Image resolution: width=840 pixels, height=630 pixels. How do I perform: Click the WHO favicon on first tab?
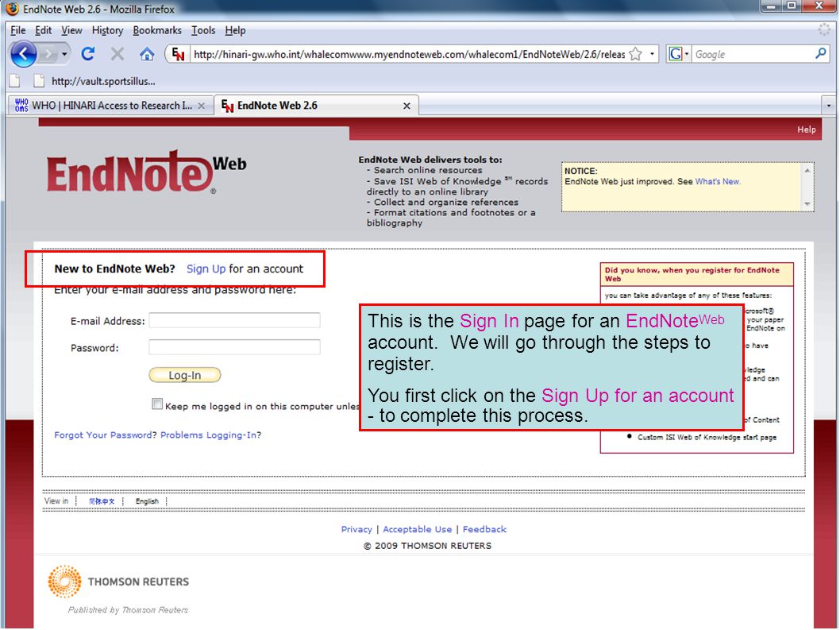21,106
